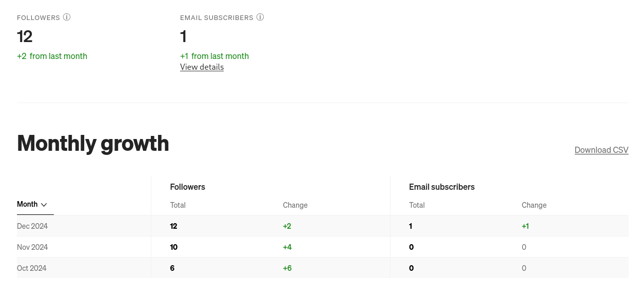Select the Dec 2024 row
The height and width of the screenshot is (298, 644).
coord(322,226)
